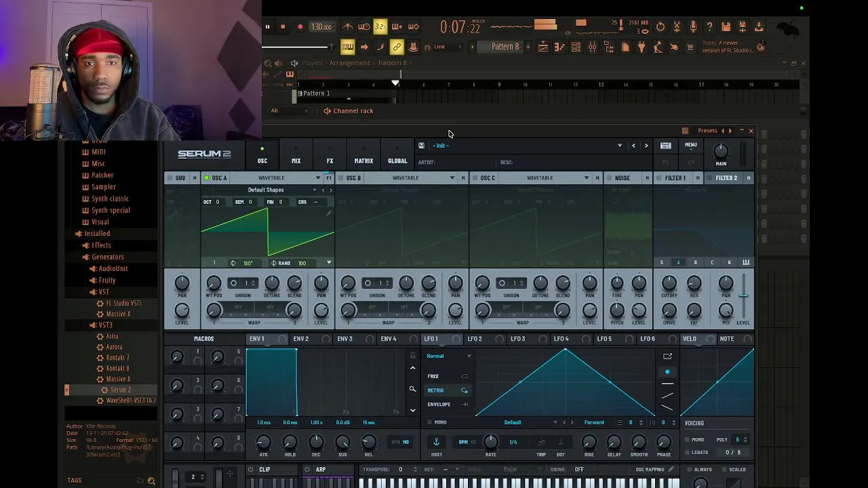Toggle the highlighted link icon in FL toolbar
This screenshot has height=488, width=868.
397,47
